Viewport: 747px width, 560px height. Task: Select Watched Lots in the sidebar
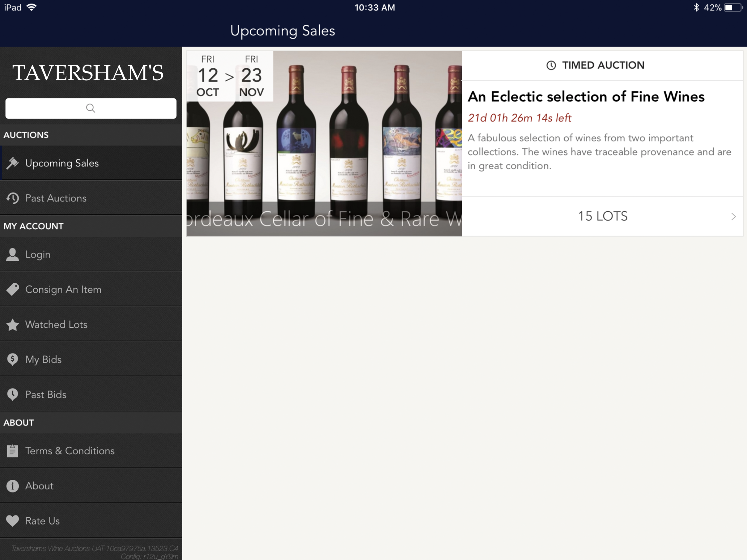(x=56, y=325)
